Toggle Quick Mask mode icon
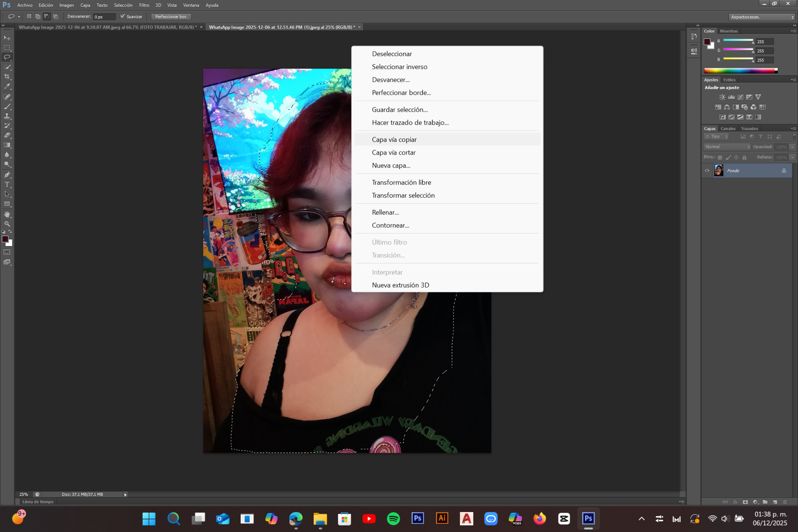Image resolution: width=798 pixels, height=532 pixels. point(7,252)
